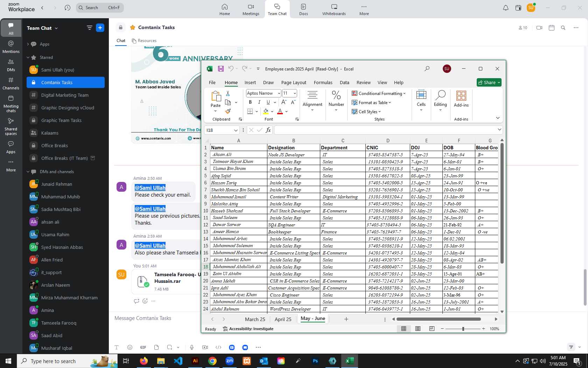Expand Conditional Formatting dropdown

(404, 93)
